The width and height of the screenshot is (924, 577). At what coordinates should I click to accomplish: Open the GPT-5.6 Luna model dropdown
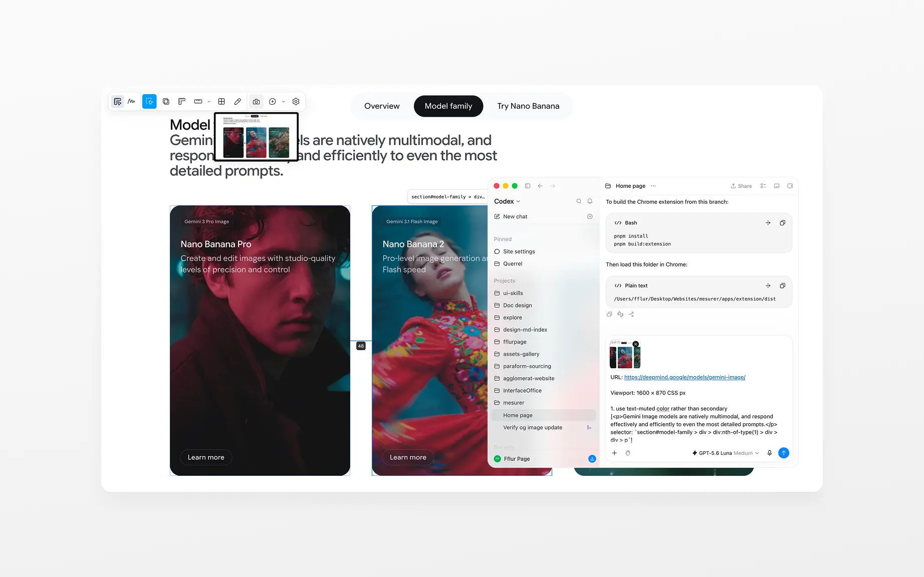click(x=726, y=453)
